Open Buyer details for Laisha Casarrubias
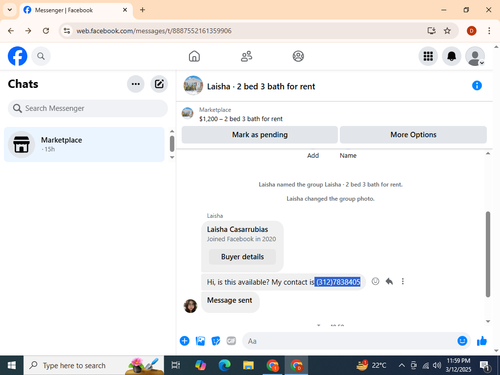The image size is (500, 375). pos(242,257)
